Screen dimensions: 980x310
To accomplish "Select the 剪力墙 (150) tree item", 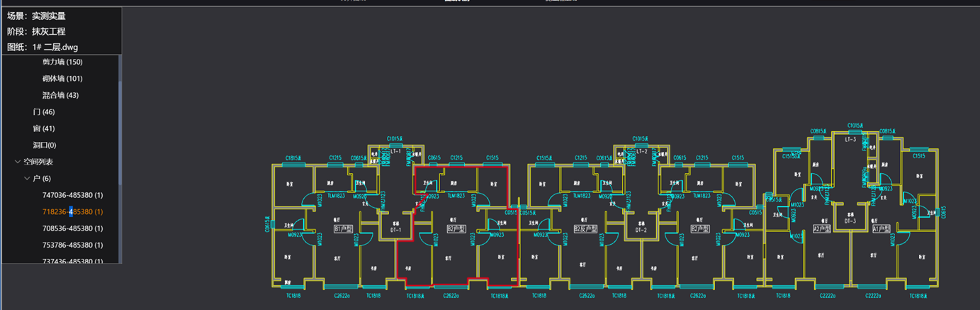I will pyautogui.click(x=62, y=62).
